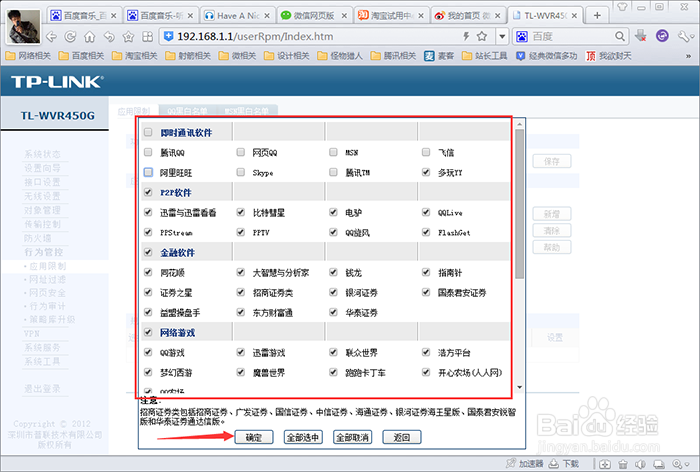Open the status bar 加速器 icon

(525, 464)
